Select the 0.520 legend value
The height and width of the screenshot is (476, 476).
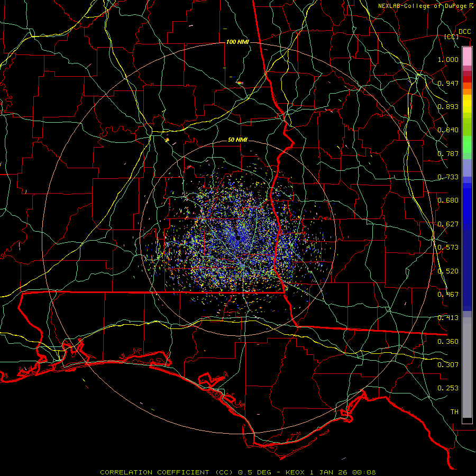pyautogui.click(x=448, y=271)
